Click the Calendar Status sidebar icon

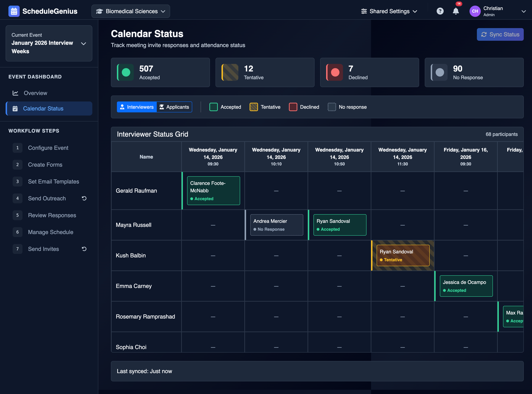[x=15, y=109]
